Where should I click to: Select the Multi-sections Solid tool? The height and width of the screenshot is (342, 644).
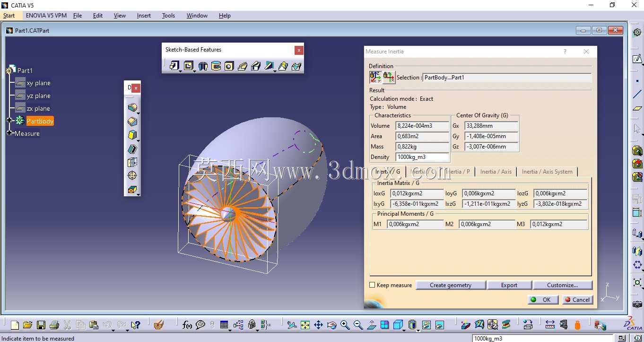click(283, 66)
